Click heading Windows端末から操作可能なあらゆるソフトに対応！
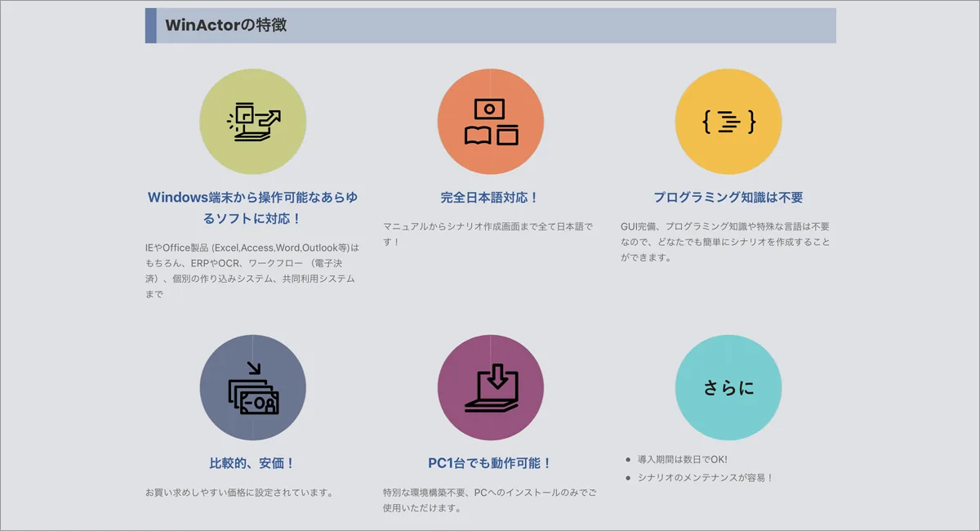The image size is (980, 531). coord(253,207)
